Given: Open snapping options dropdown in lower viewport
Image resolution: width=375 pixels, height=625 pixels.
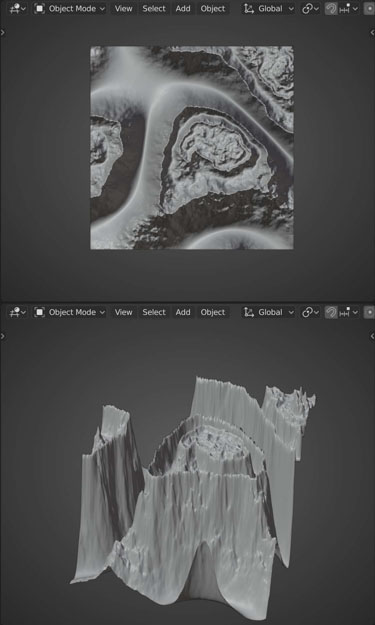Looking at the screenshot, I should coord(348,312).
